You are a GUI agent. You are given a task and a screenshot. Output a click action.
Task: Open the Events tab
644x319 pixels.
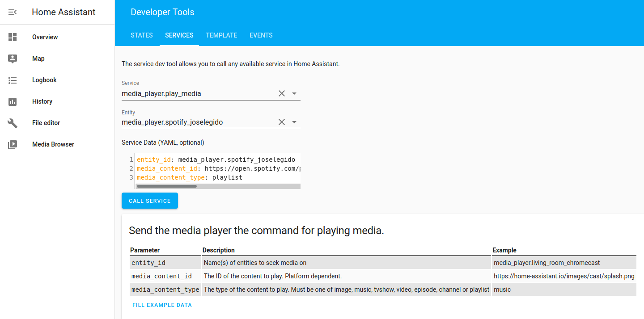tap(261, 35)
